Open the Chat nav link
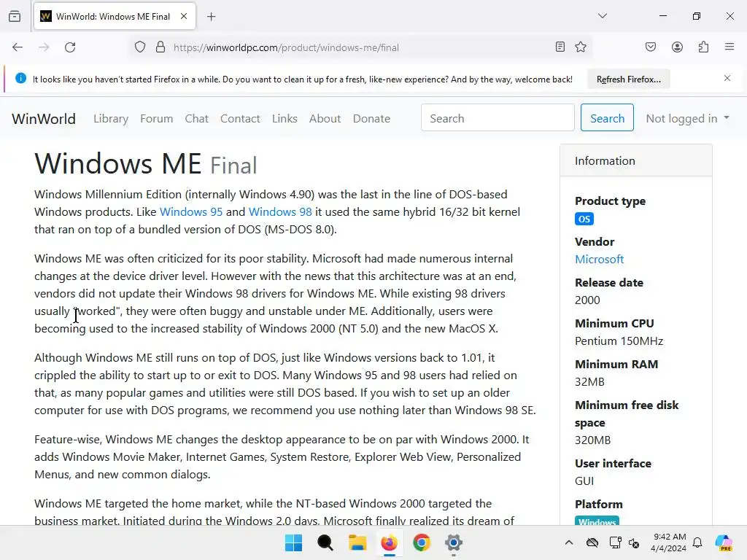 (x=197, y=119)
